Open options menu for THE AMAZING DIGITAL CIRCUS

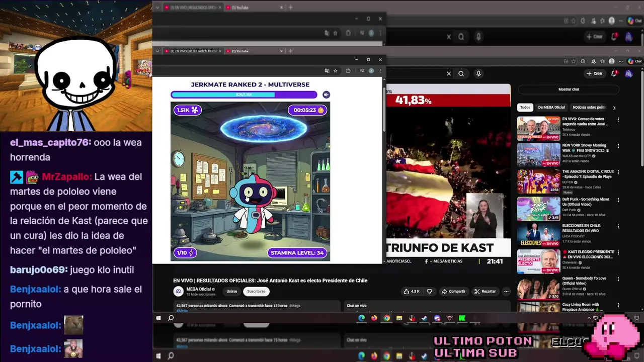point(618,173)
